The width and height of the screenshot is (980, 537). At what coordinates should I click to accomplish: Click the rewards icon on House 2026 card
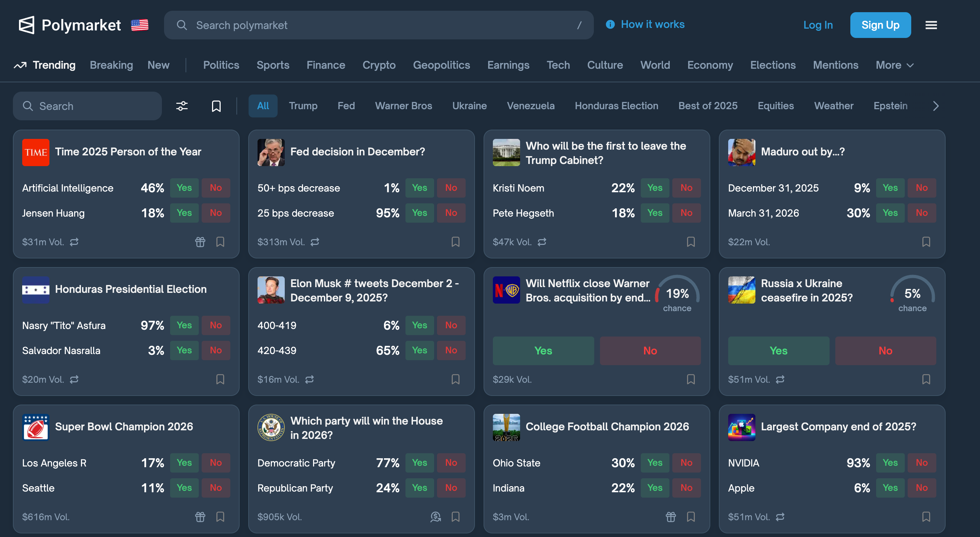[436, 517]
